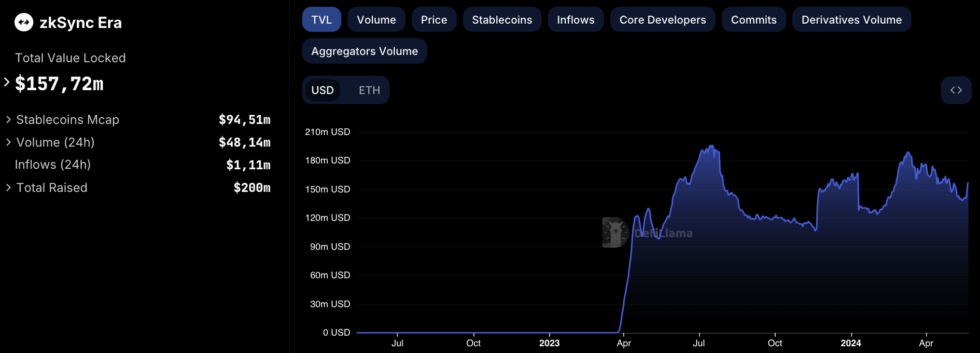This screenshot has height=353, width=980.
Task: Switch chart denomination to ETH
Action: click(369, 90)
